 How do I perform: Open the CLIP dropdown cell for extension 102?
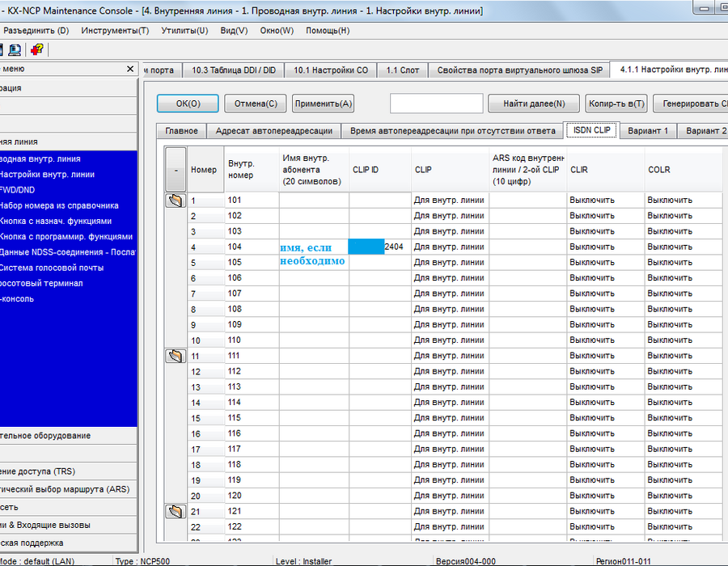point(450,216)
